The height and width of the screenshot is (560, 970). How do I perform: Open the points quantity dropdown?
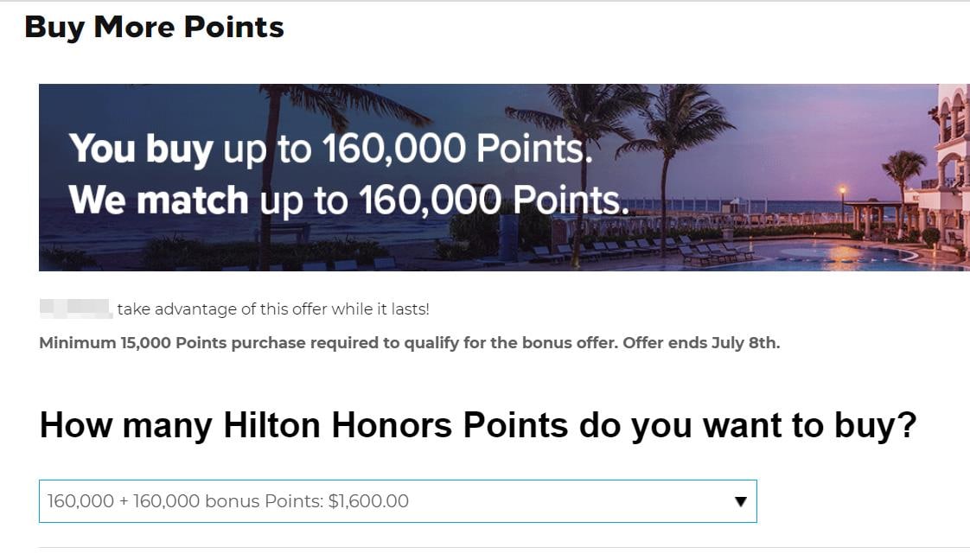398,501
